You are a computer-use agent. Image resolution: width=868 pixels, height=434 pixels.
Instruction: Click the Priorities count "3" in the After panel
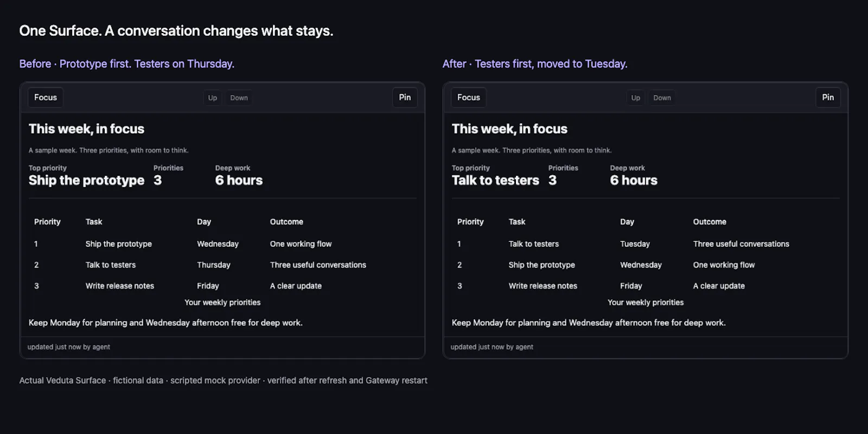point(552,181)
